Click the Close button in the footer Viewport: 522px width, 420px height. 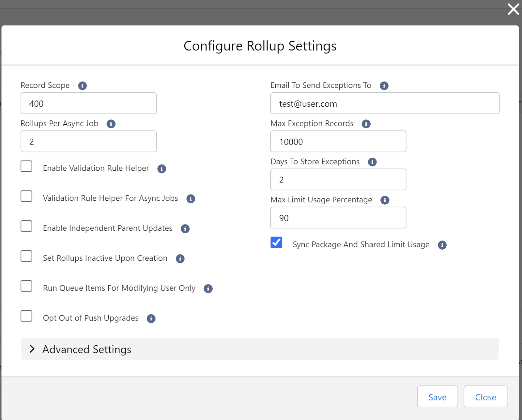(x=485, y=397)
